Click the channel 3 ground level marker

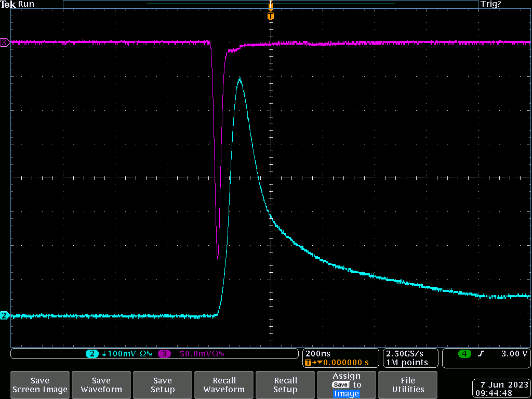[5, 42]
